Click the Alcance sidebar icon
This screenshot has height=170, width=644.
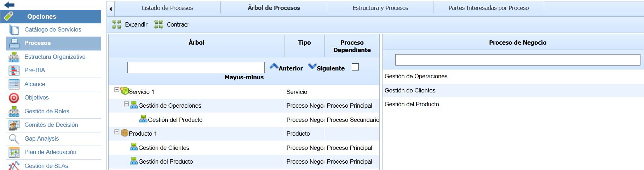click(14, 84)
